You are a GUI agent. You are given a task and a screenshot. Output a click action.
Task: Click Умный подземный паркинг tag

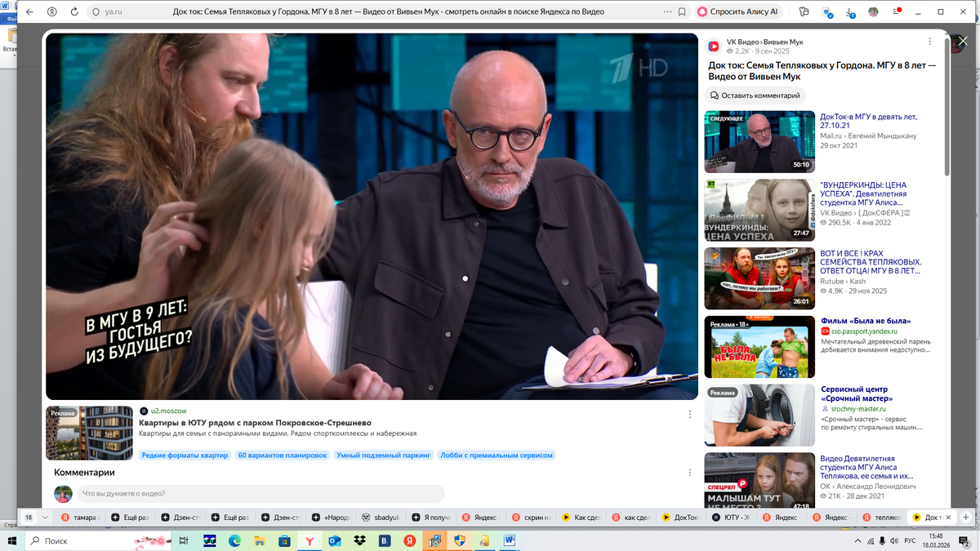[x=382, y=455]
